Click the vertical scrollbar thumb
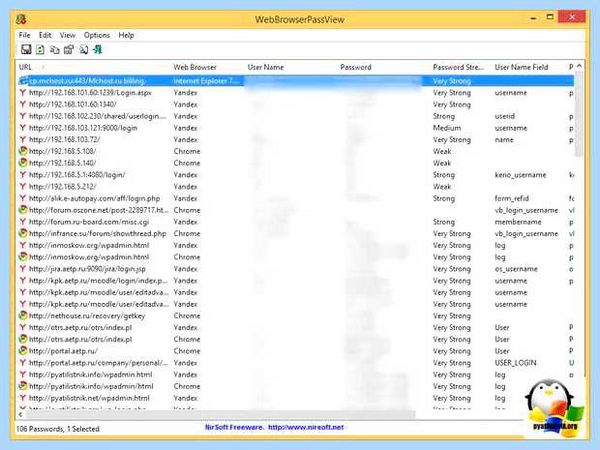The height and width of the screenshot is (450, 600). pyautogui.click(x=580, y=114)
